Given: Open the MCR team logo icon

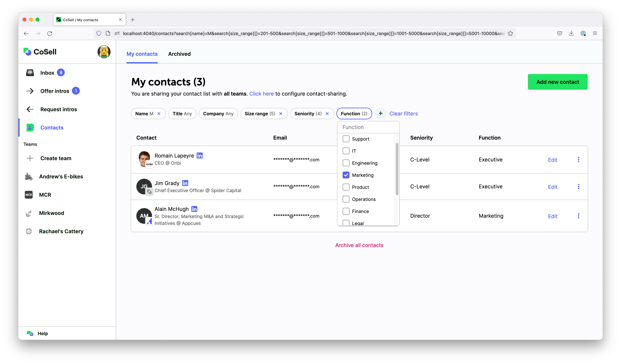Looking at the screenshot, I should [29, 195].
